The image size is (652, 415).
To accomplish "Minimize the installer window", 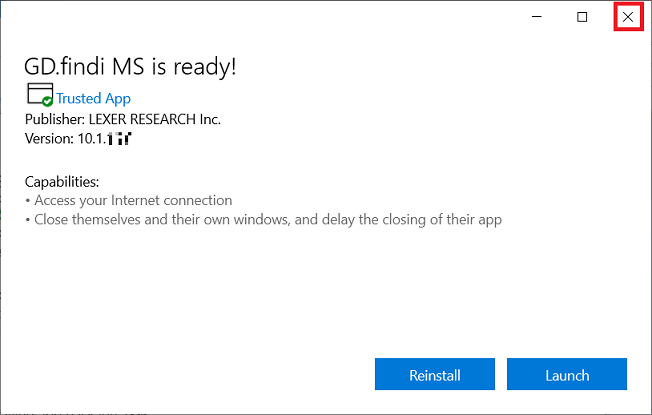I will point(537,17).
